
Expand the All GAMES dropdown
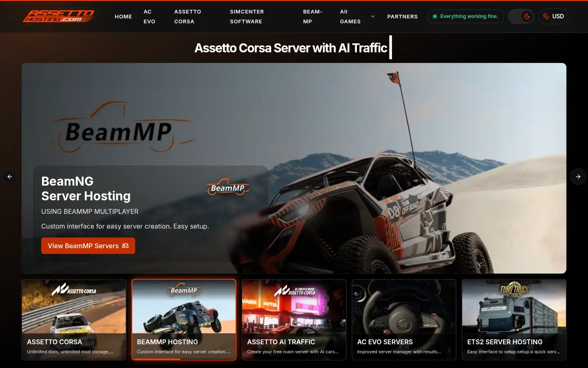click(x=357, y=16)
